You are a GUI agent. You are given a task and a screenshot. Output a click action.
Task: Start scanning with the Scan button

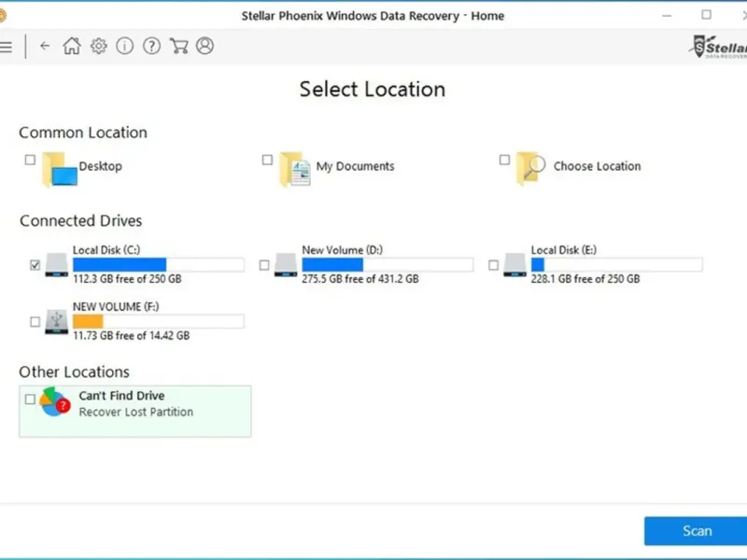pos(696,531)
